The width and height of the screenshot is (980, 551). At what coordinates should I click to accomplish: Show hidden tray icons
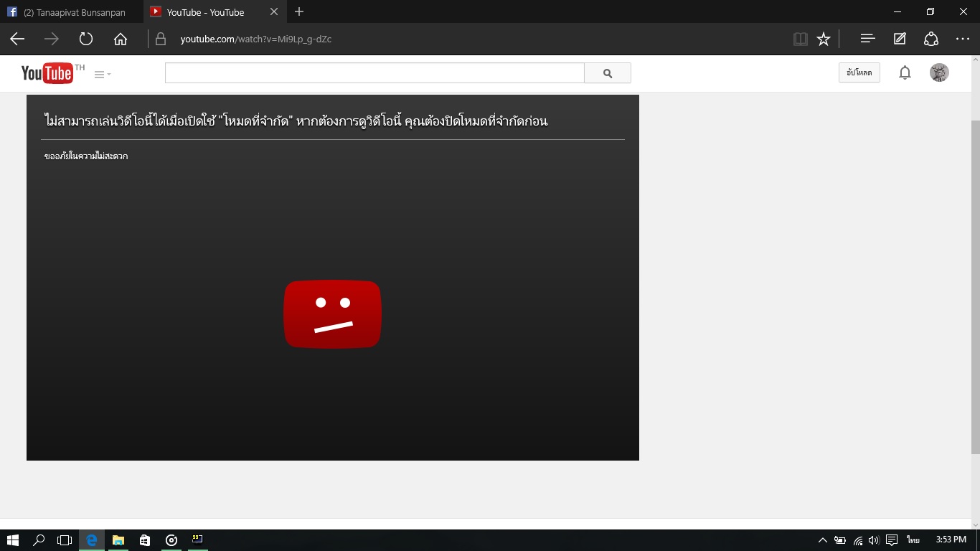coord(822,540)
